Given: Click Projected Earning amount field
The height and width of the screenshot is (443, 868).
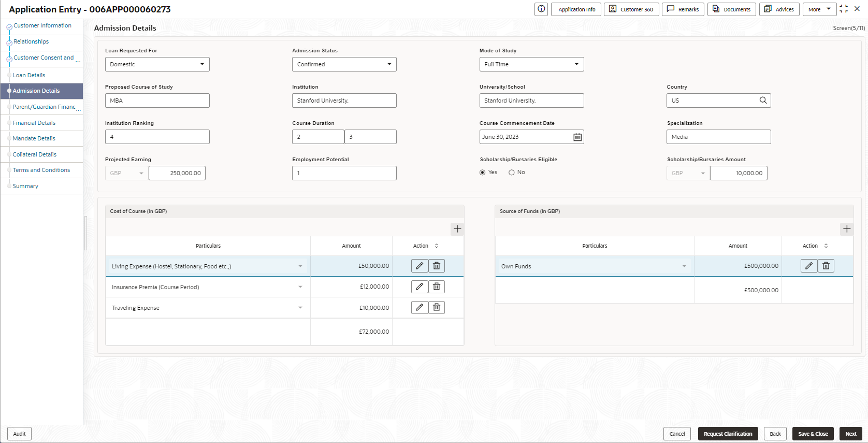Looking at the screenshot, I should pyautogui.click(x=177, y=173).
